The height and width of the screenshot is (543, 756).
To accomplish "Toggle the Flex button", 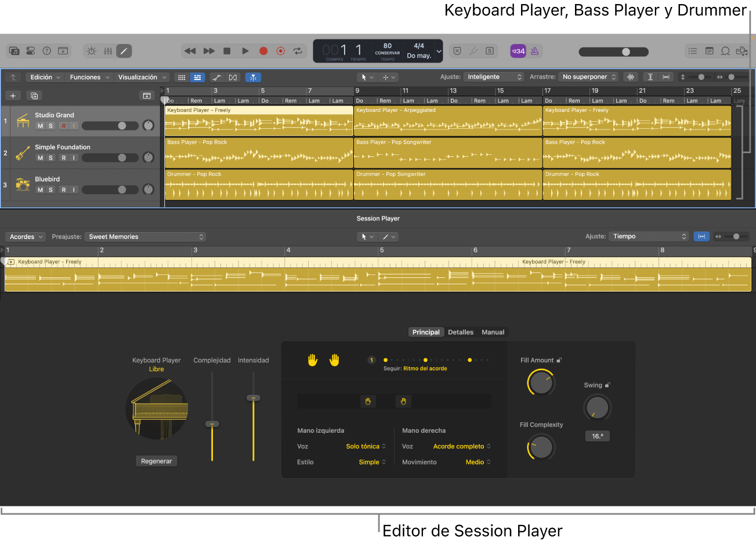I will tap(233, 77).
